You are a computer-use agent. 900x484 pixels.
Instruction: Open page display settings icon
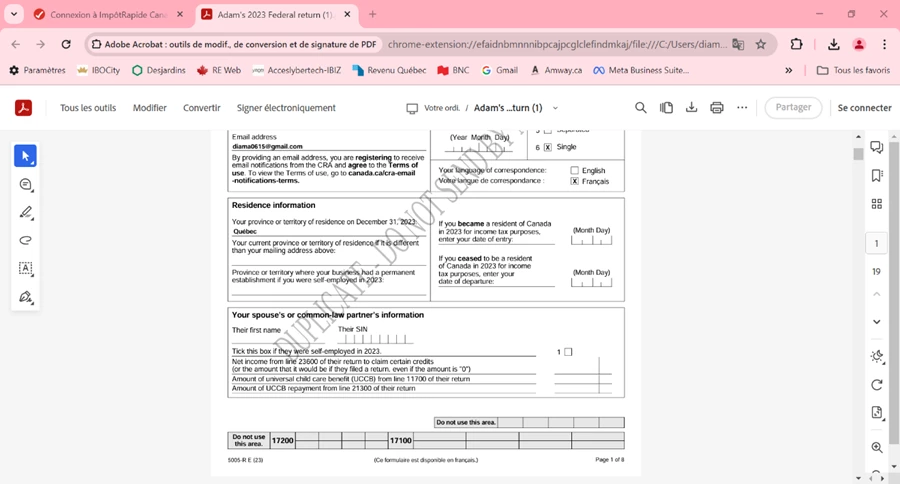[x=876, y=412]
